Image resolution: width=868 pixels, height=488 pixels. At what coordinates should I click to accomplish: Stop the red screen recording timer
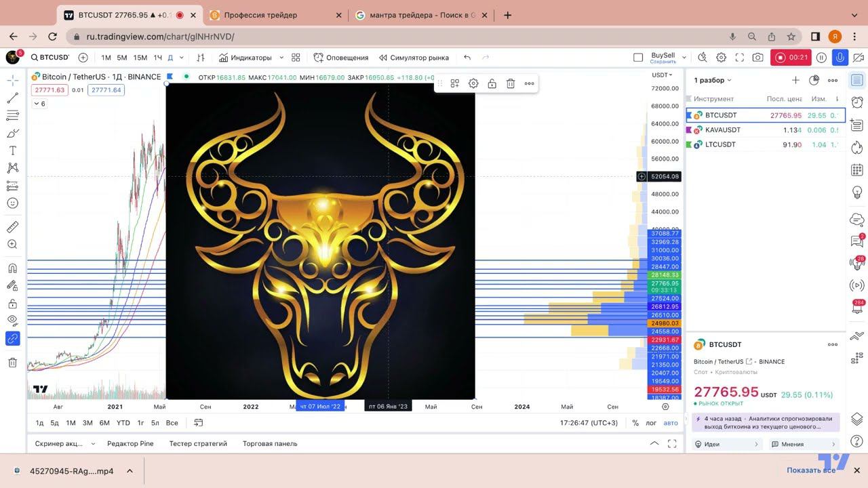click(x=791, y=58)
